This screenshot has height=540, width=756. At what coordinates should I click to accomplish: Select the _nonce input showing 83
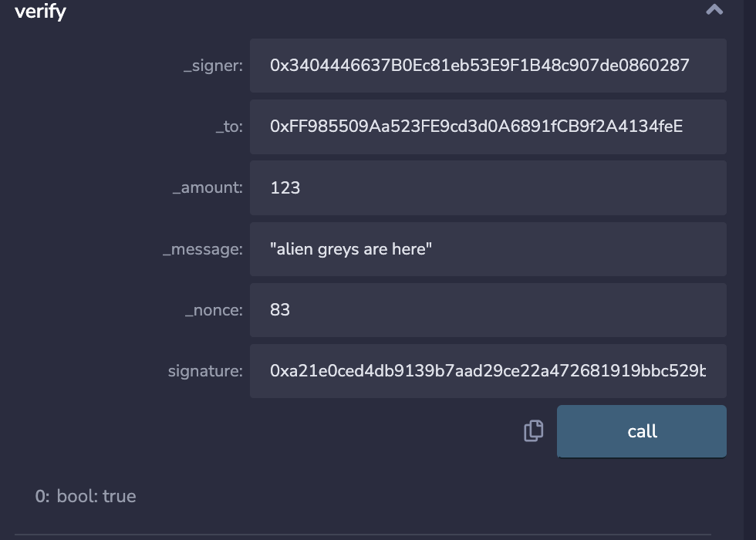[x=488, y=309]
